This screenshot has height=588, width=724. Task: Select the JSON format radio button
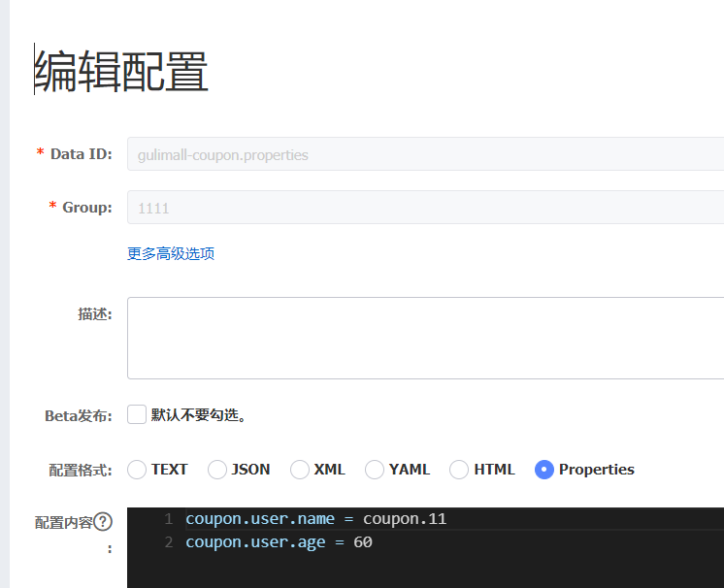click(217, 470)
